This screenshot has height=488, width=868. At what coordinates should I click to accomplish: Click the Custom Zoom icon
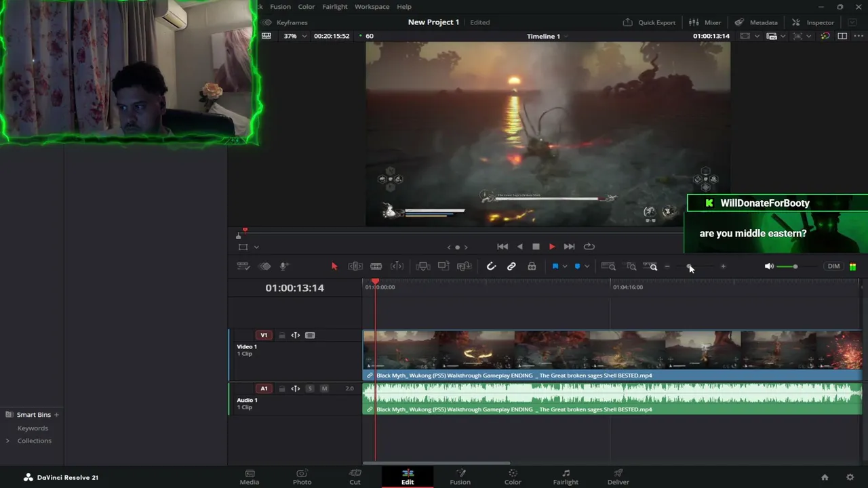pos(650,266)
